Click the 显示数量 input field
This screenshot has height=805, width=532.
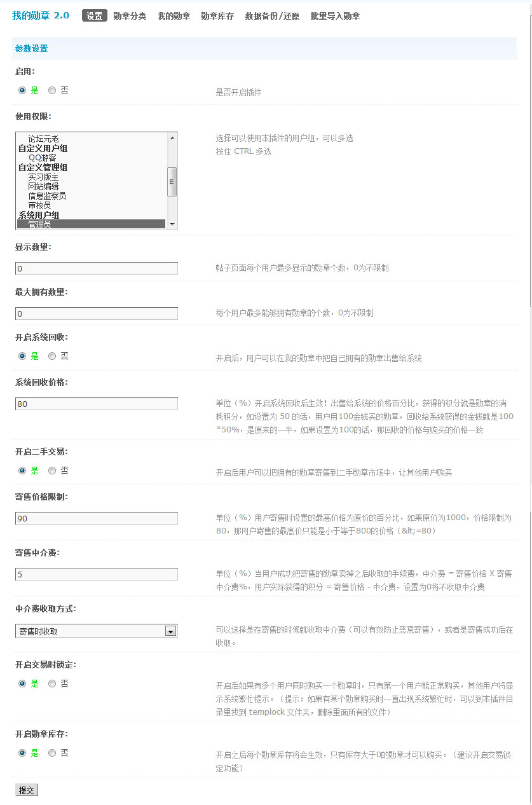(97, 268)
